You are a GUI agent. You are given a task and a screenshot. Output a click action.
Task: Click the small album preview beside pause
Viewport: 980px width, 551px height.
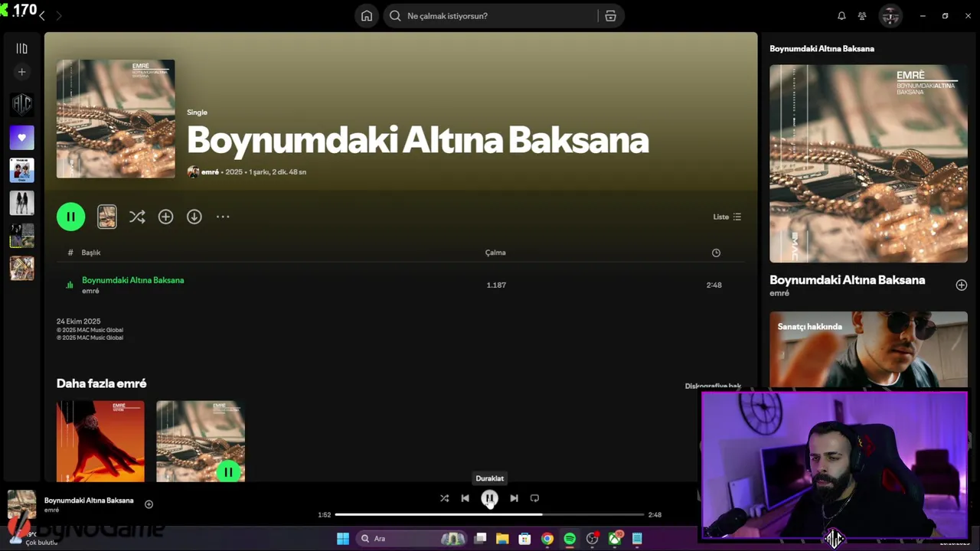pyautogui.click(x=107, y=217)
